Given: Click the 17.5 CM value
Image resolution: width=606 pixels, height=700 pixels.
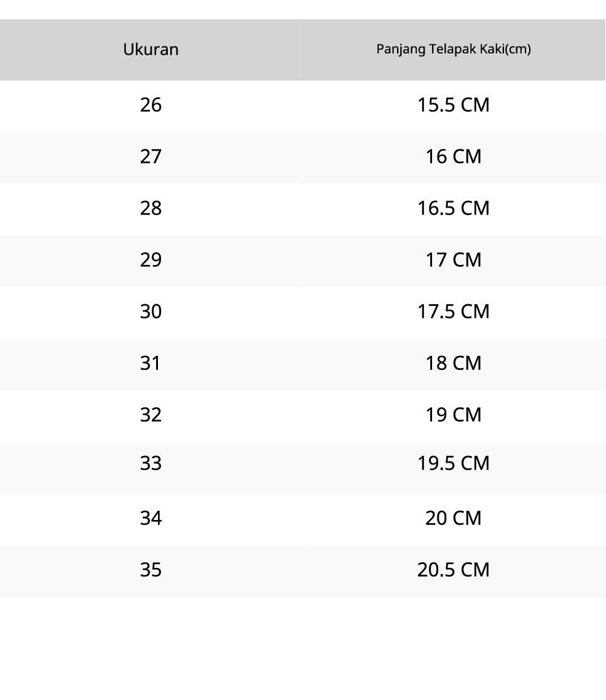Looking at the screenshot, I should pos(454,312).
